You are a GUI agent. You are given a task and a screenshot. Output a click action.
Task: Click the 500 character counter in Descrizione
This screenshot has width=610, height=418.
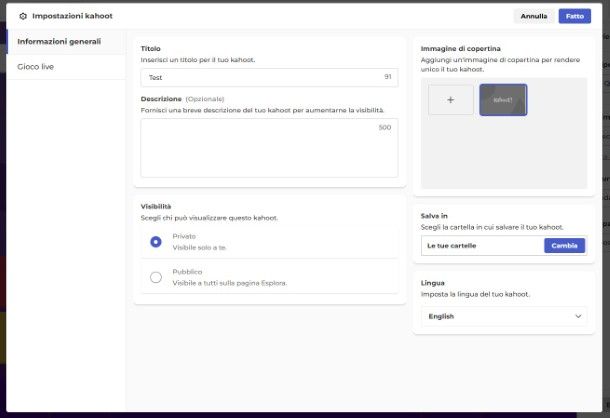point(385,128)
